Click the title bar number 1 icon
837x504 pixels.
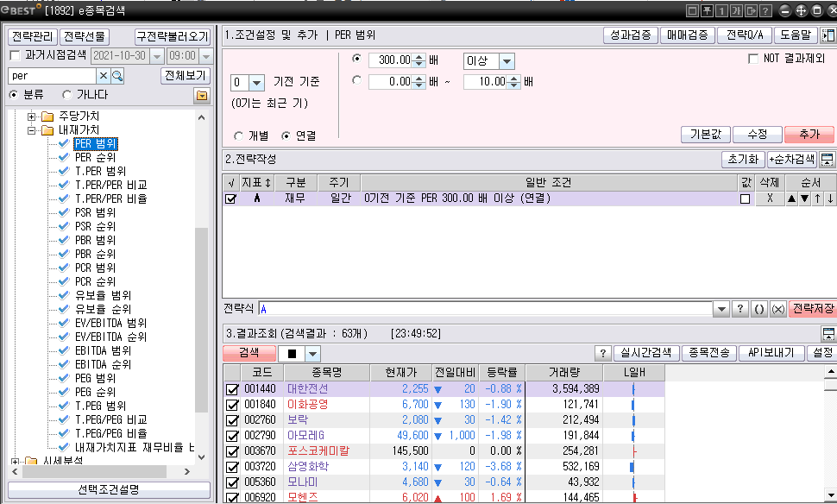point(721,10)
